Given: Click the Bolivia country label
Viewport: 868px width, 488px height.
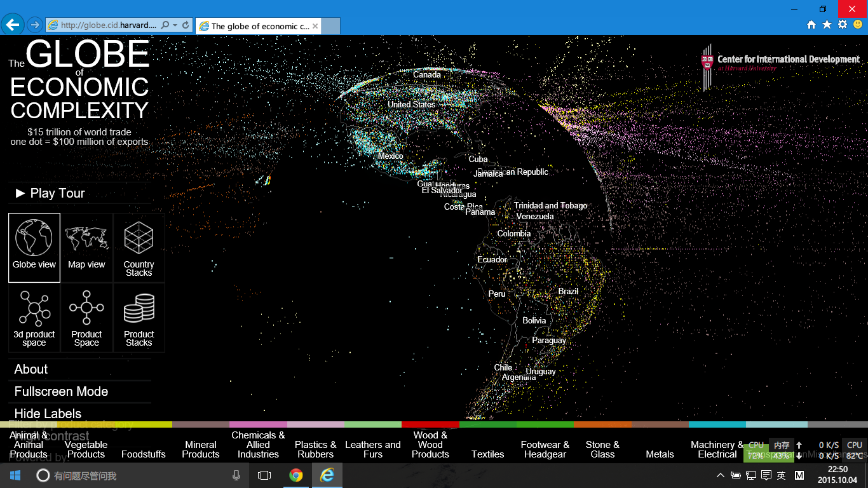Looking at the screenshot, I should [x=534, y=320].
